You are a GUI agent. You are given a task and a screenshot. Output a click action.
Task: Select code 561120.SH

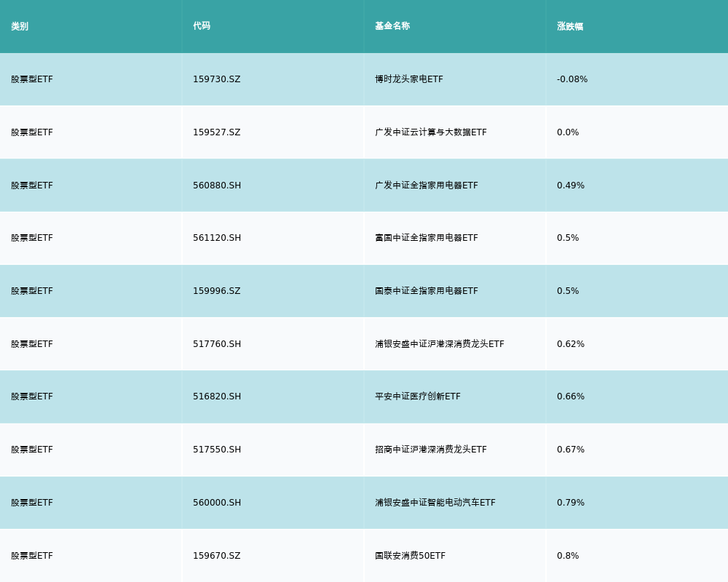click(x=217, y=238)
